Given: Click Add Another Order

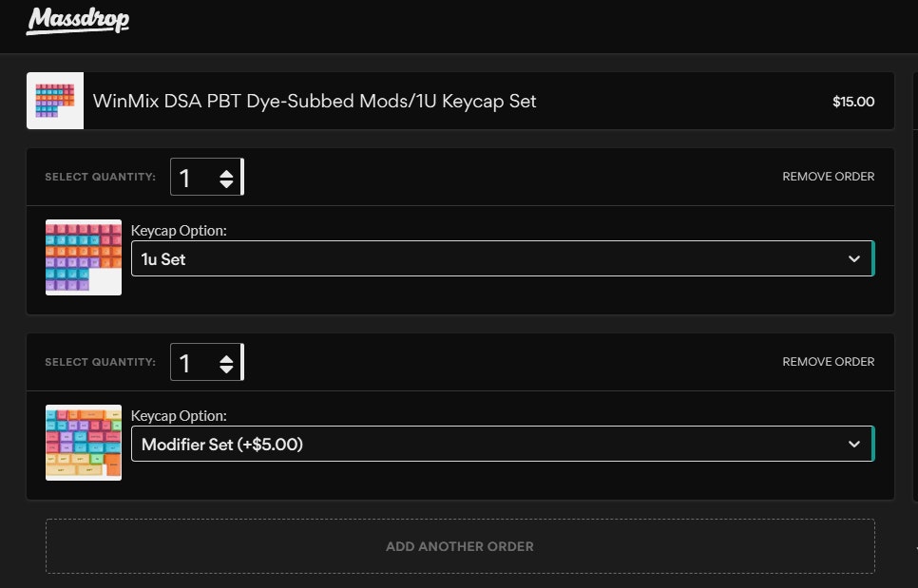Looking at the screenshot, I should tap(460, 546).
